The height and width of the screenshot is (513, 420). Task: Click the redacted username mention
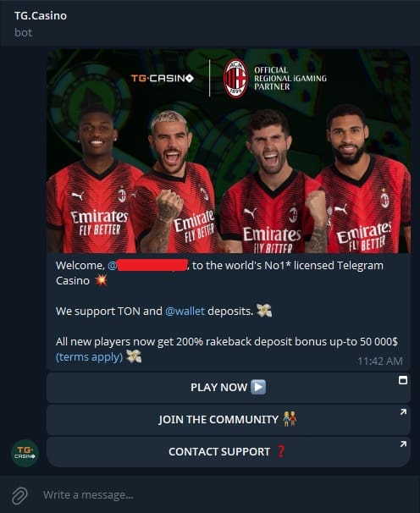(x=148, y=265)
